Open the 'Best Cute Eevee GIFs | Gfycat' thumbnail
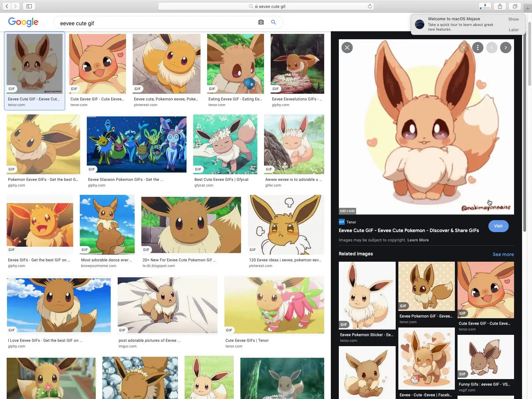This screenshot has width=532, height=399. pos(225,144)
